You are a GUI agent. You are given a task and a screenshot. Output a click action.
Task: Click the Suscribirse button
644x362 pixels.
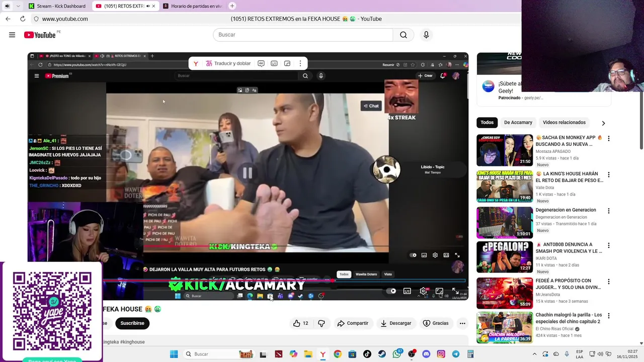(x=132, y=323)
